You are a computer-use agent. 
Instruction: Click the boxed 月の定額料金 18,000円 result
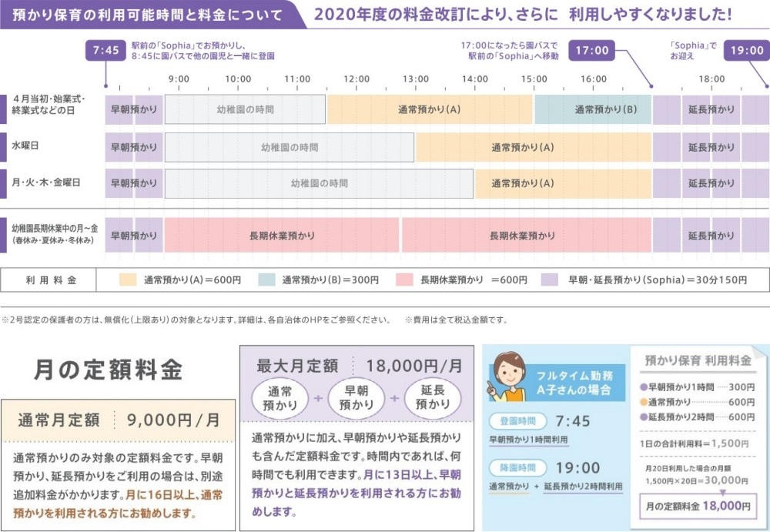(x=698, y=506)
